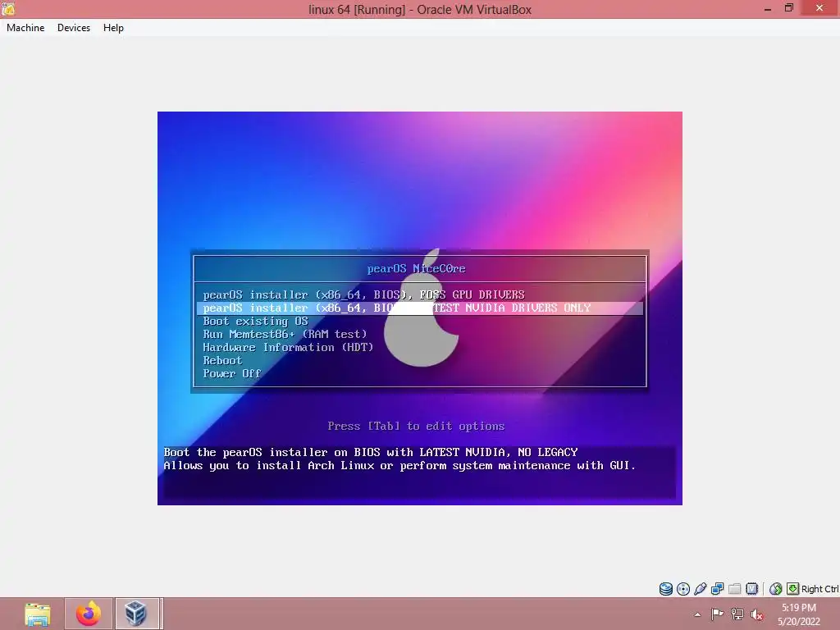Viewport: 840px width, 630px height.
Task: Click the mouse integration status icon
Action: 775,589
